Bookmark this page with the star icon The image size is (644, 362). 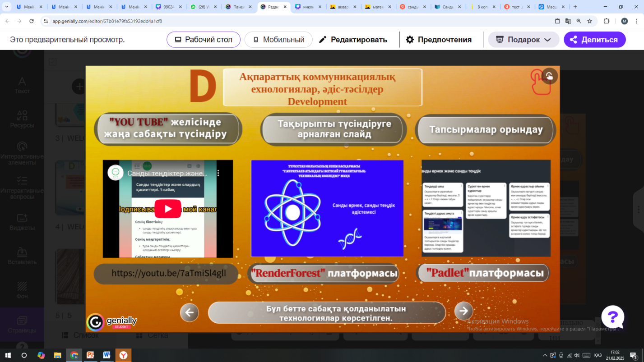point(589,21)
